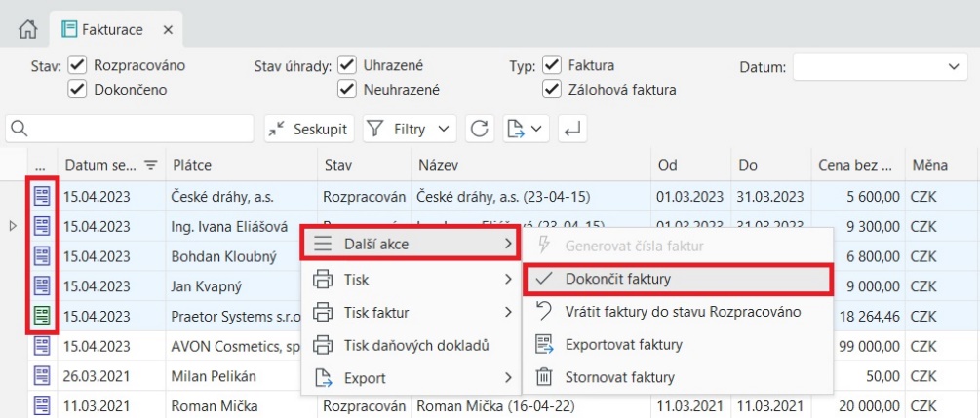Open the Datum dropdown

[x=951, y=66]
